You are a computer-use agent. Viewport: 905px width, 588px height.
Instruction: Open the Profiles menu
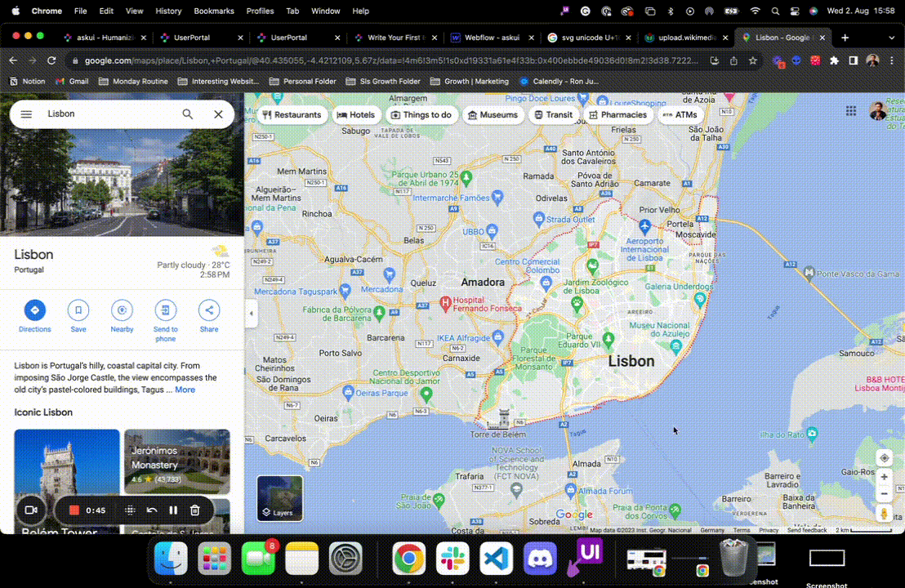[x=260, y=11]
